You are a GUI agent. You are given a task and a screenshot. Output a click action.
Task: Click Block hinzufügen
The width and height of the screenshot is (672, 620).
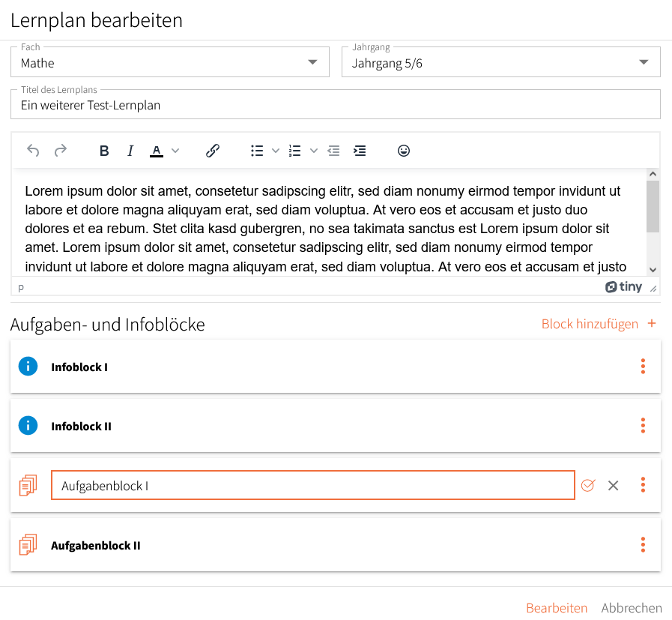(x=590, y=324)
